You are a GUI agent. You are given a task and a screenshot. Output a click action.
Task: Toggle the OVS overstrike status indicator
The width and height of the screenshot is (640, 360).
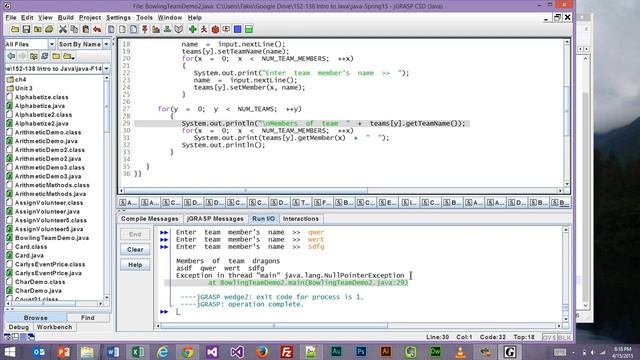click(x=549, y=337)
